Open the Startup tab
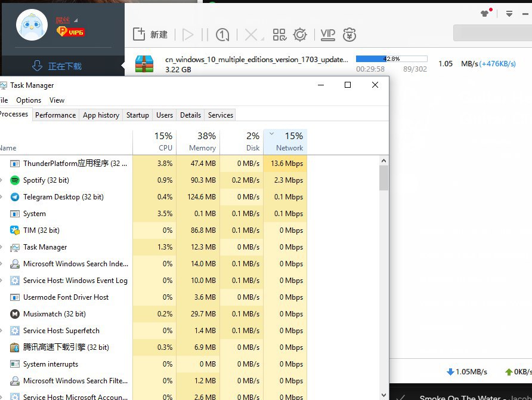The image size is (532, 400). point(138,115)
